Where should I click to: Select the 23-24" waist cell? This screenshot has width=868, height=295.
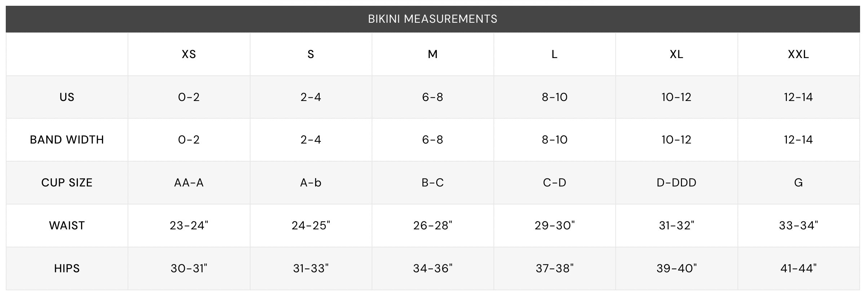tap(189, 225)
